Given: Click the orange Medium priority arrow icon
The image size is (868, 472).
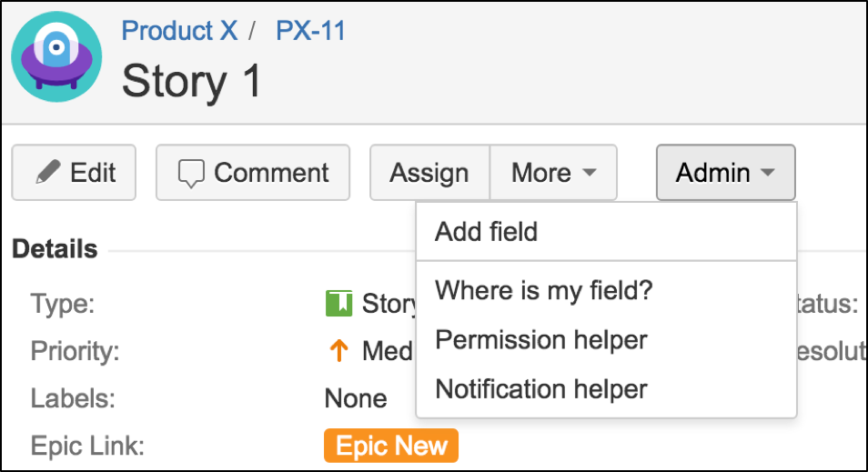Looking at the screenshot, I should [338, 351].
